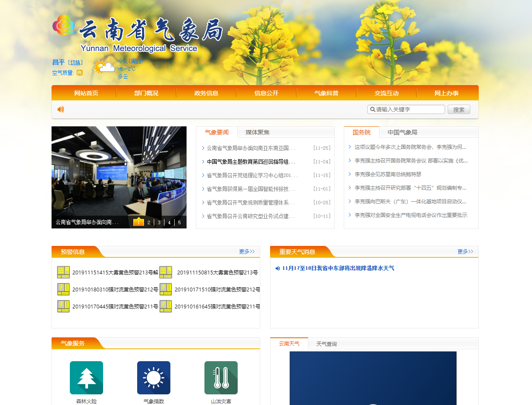Click the Yunnan Meteorological Service logo

coord(138,34)
